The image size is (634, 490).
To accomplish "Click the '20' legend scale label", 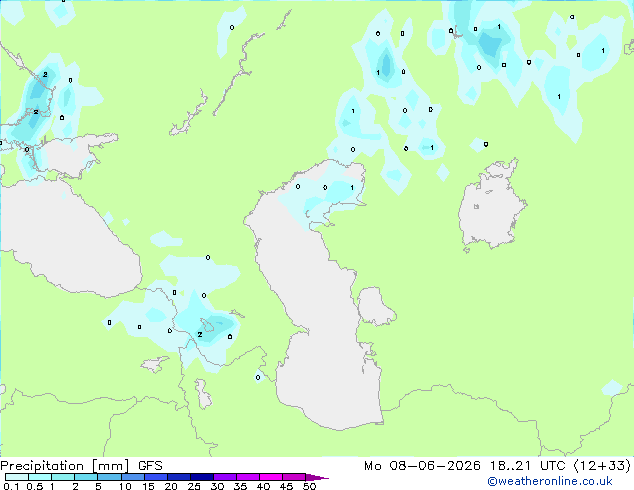I will (171, 486).
